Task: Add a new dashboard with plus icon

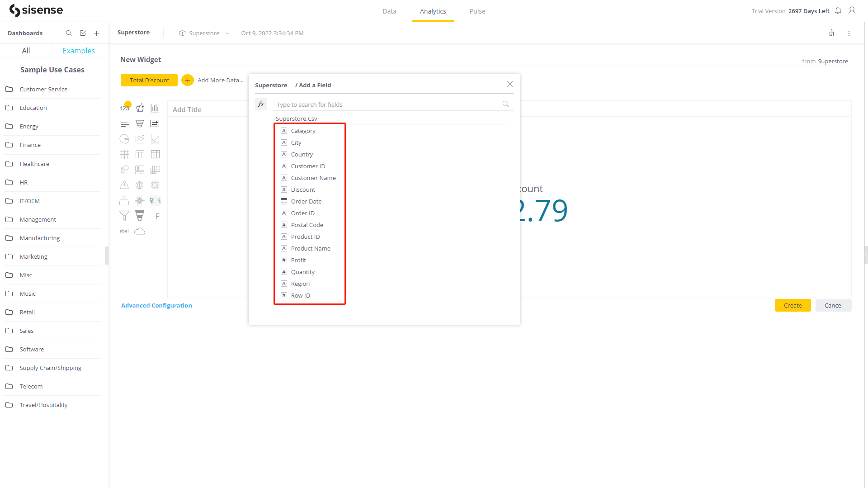Action: tap(96, 33)
